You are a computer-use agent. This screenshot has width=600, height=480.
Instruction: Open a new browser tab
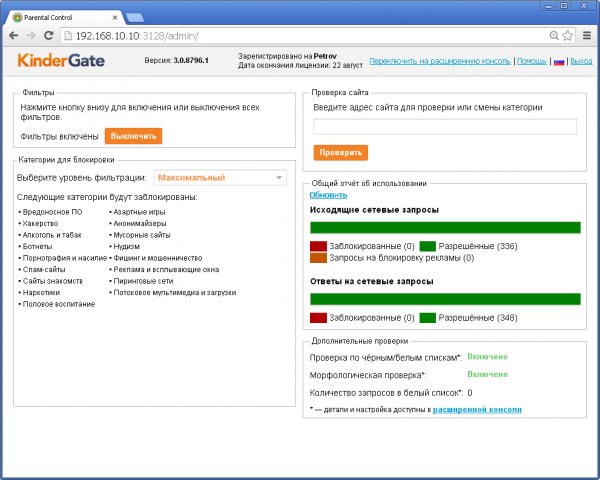coord(133,16)
